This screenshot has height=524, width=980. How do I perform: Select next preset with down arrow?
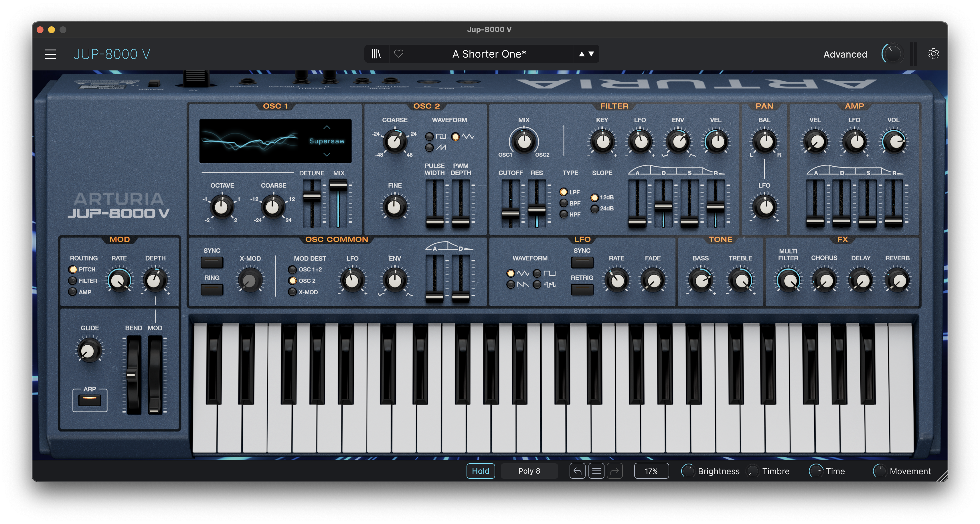(591, 54)
